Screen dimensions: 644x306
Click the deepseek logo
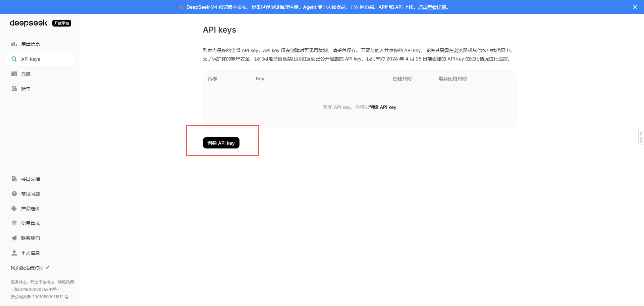tap(29, 23)
